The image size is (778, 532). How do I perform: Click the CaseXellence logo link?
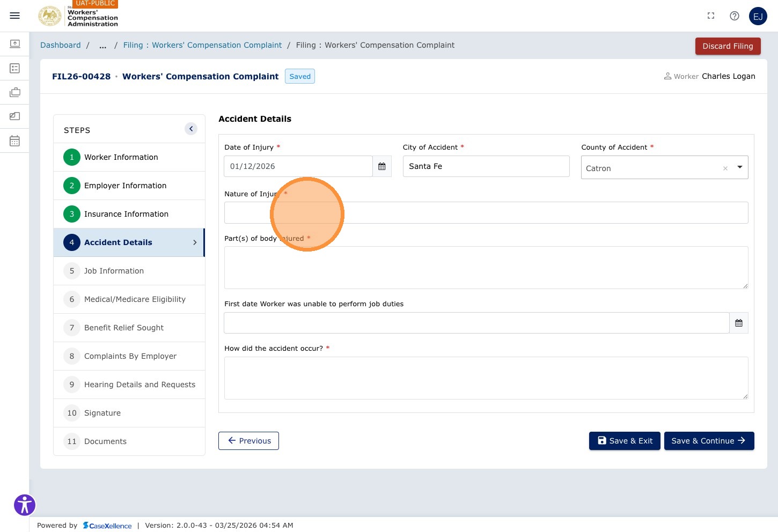[x=107, y=526]
